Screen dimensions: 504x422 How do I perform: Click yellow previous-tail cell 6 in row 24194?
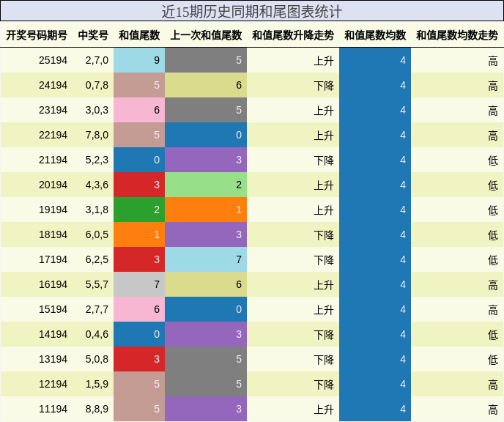point(206,85)
